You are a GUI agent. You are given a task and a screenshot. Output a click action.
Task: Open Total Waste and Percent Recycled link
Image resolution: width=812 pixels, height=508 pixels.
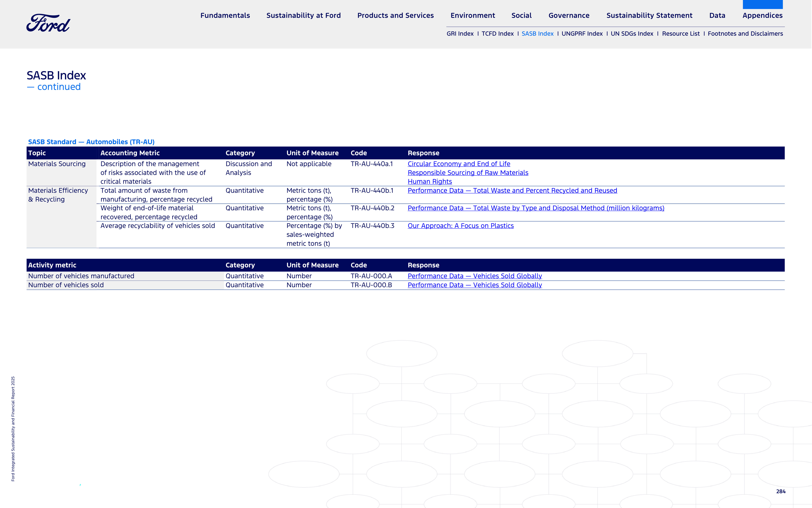point(512,190)
